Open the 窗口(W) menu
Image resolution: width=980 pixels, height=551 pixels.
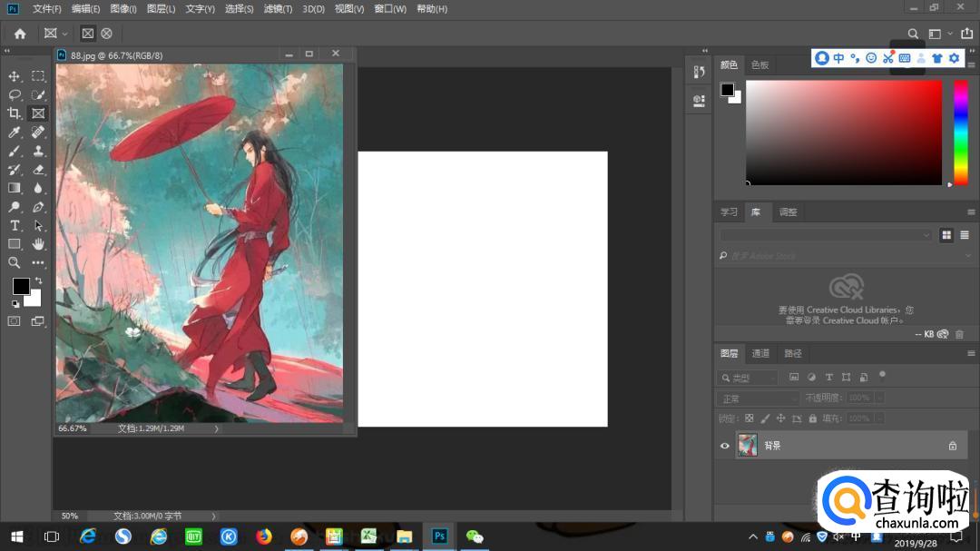pos(390,9)
